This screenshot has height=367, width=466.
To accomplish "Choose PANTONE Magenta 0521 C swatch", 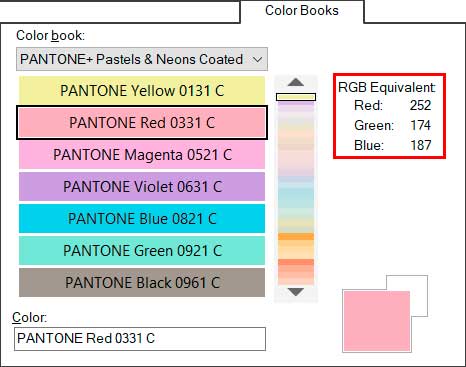I will coord(142,155).
